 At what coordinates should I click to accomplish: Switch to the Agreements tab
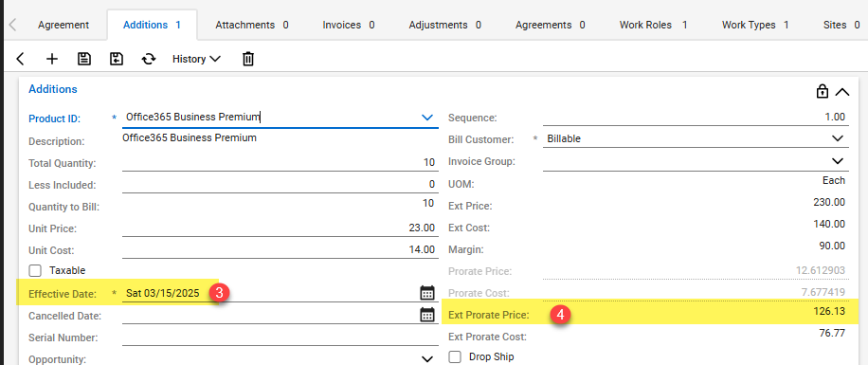tap(551, 25)
